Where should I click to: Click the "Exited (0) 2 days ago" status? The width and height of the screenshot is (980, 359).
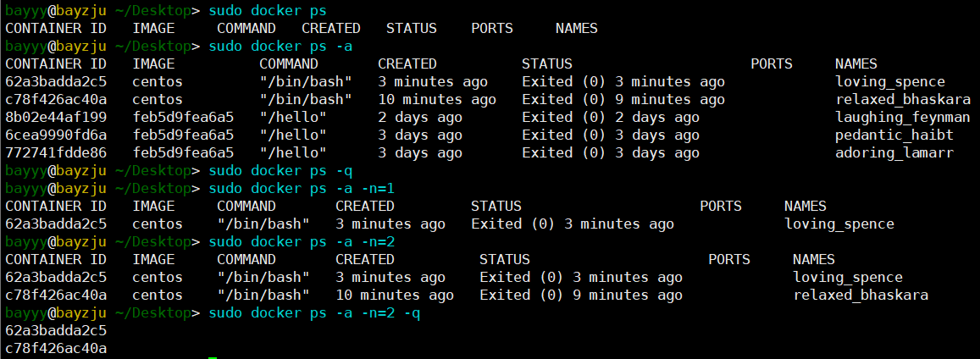610,117
